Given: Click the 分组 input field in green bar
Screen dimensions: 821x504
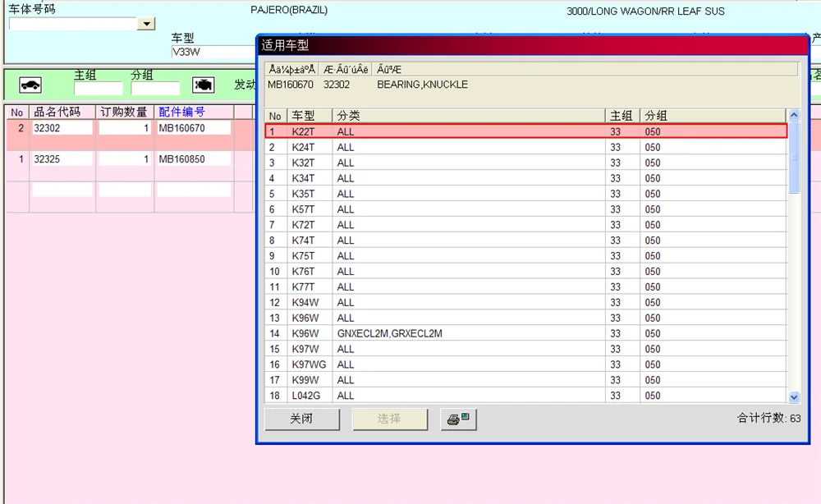Looking at the screenshot, I should (x=155, y=89).
